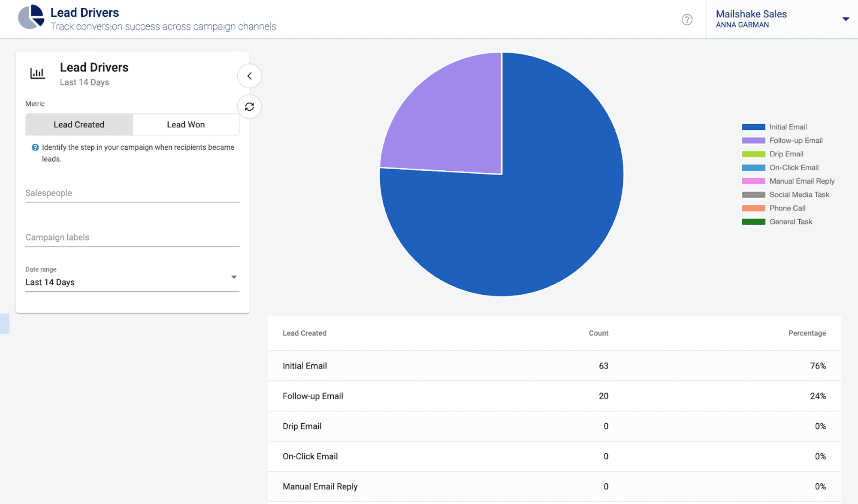This screenshot has width=858, height=504.
Task: Select the Lead Created metric
Action: coord(79,124)
